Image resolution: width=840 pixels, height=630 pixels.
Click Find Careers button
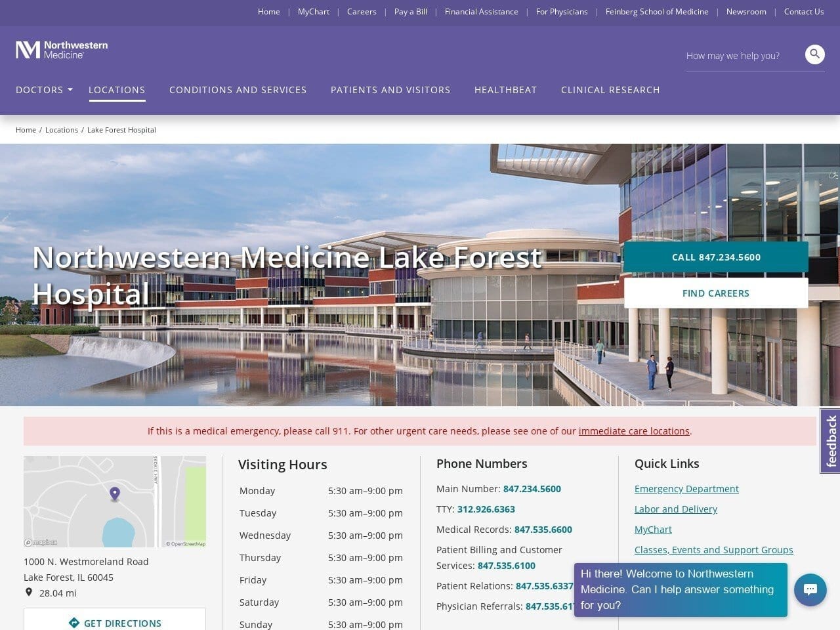pyautogui.click(x=716, y=293)
